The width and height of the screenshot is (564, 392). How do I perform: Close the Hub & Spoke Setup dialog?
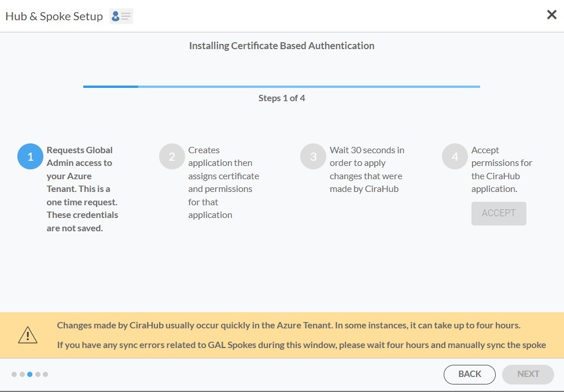551,15
